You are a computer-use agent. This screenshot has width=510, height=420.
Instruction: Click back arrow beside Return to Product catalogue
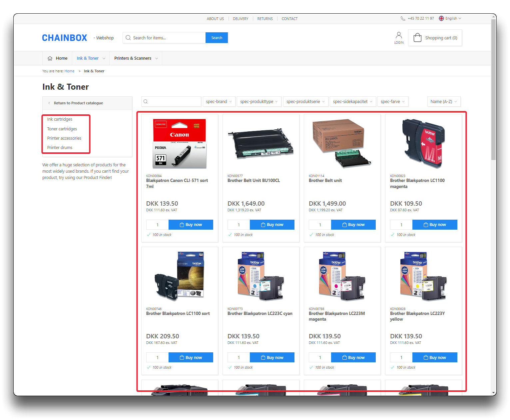click(49, 103)
